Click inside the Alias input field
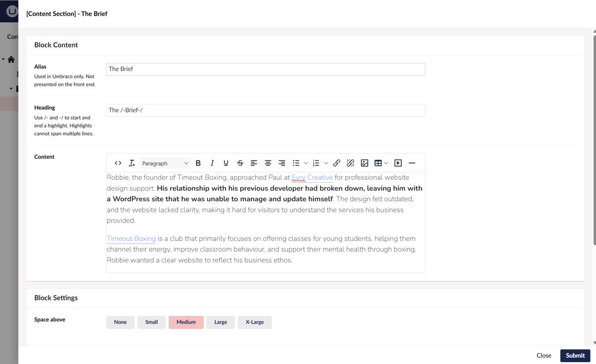This screenshot has width=596, height=364. click(x=265, y=69)
